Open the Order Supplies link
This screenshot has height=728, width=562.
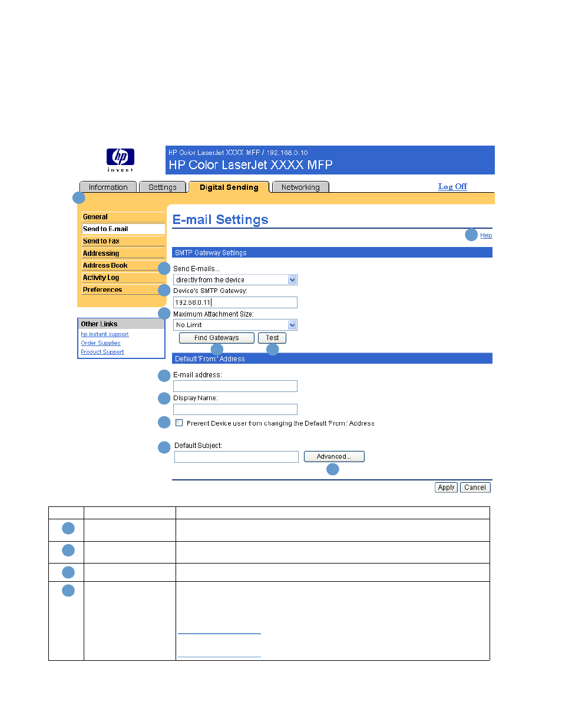coord(101,343)
